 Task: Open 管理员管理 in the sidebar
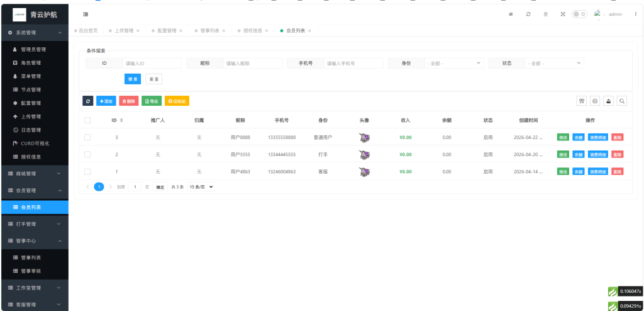[x=34, y=49]
